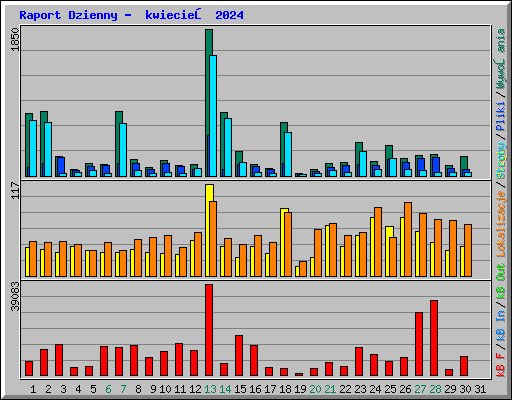Click day label 25 on x-axis
The width and height of the screenshot is (512, 400).
coord(390,389)
